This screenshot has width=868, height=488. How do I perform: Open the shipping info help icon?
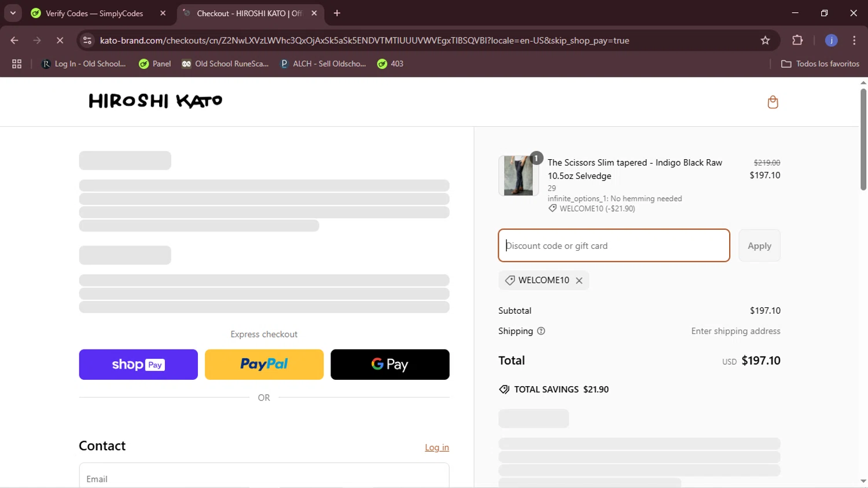pos(541,331)
